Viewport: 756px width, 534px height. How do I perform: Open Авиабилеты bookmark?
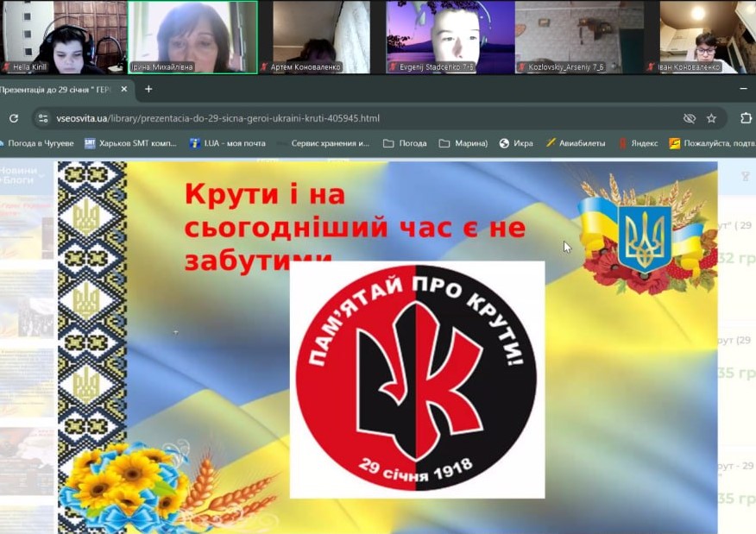pyautogui.click(x=576, y=143)
